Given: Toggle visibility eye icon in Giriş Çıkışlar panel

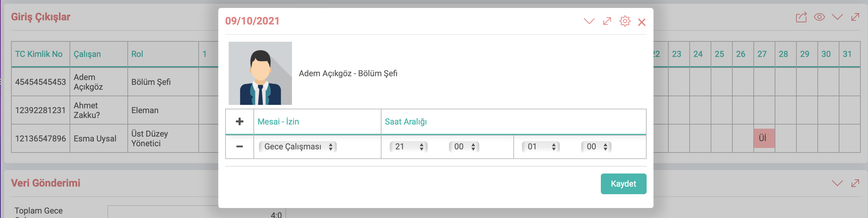Looking at the screenshot, I should click(x=819, y=17).
